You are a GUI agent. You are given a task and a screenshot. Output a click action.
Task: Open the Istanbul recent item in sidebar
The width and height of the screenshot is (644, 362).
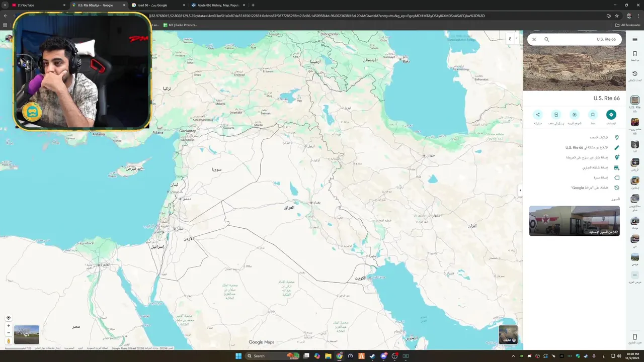(x=635, y=182)
